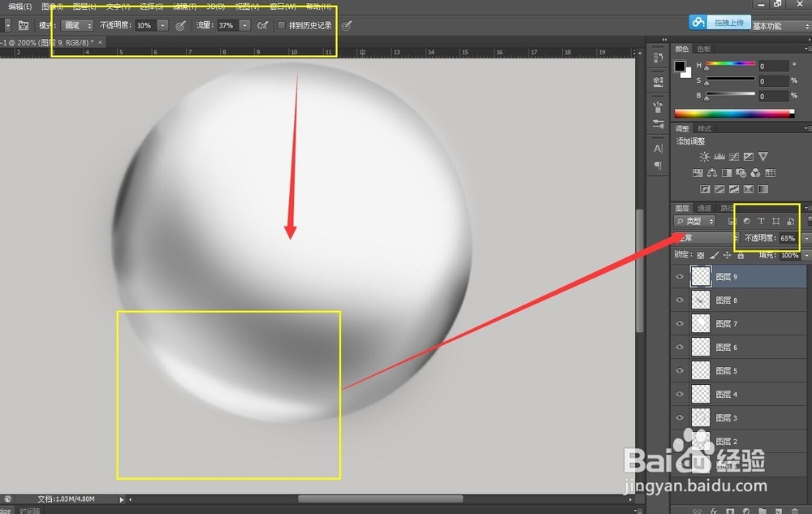The height and width of the screenshot is (514, 812).
Task: Filter layers by adjustment layers icon
Action: [x=746, y=221]
